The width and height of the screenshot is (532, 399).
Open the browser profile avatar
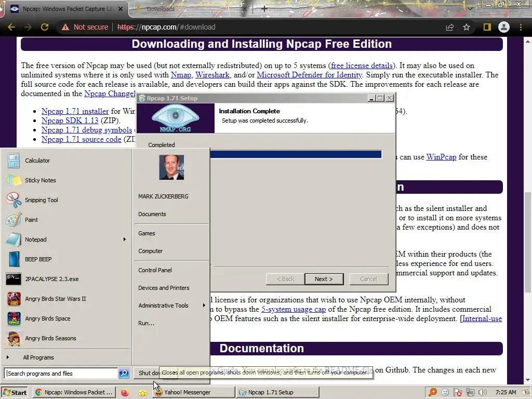504,27
